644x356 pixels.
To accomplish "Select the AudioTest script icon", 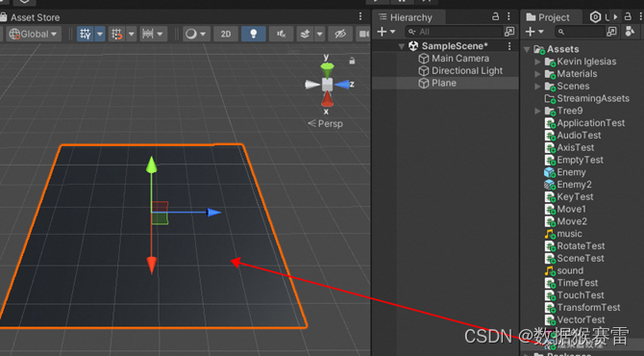I will (x=550, y=136).
